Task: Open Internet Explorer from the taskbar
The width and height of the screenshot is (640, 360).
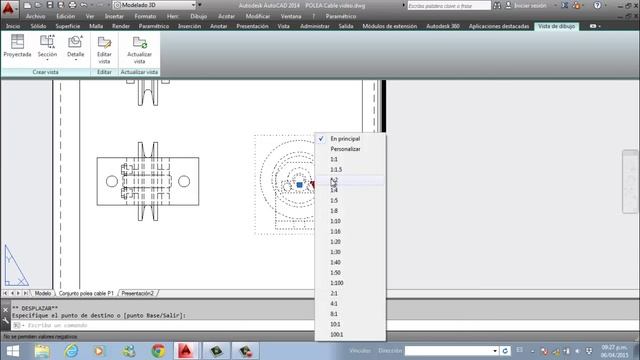Action: pos(71,351)
